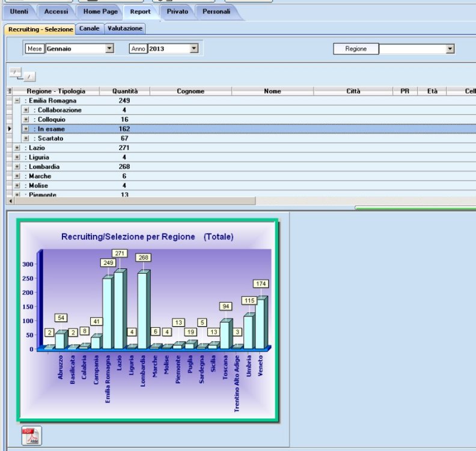Open the Mese dropdown showing Gennaio
This screenshot has height=451, width=476.
109,48
